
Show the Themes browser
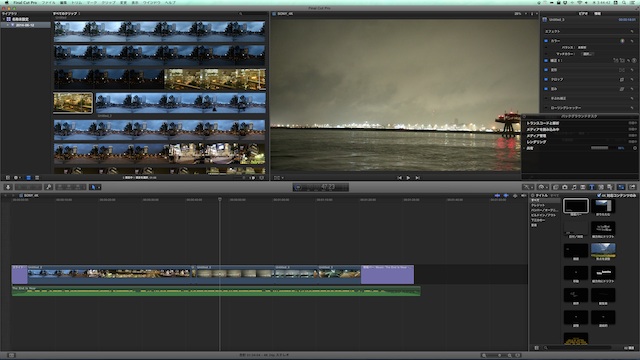(x=610, y=187)
